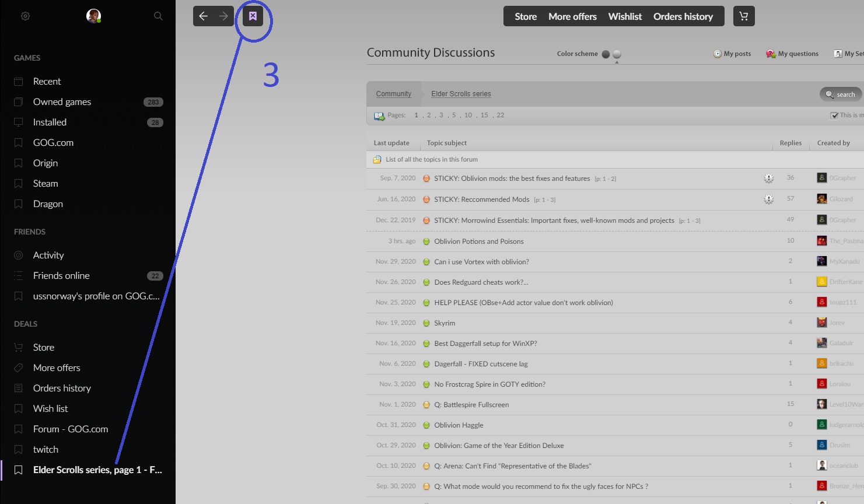Open Jorev user avatar

pyautogui.click(x=821, y=323)
